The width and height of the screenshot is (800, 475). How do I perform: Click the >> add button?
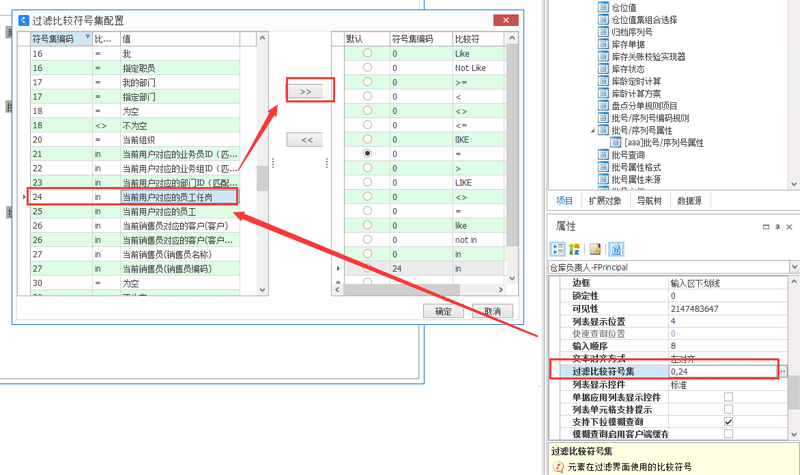click(305, 91)
